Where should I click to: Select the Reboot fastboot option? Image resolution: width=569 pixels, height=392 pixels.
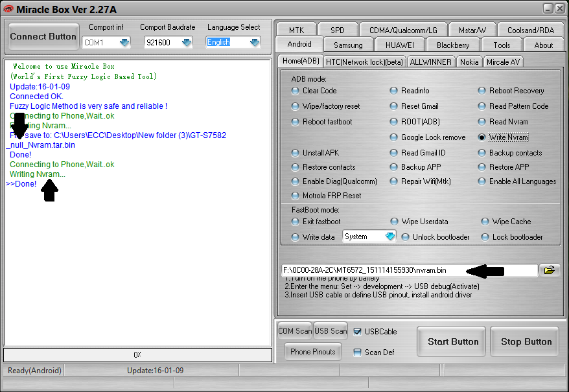click(295, 122)
